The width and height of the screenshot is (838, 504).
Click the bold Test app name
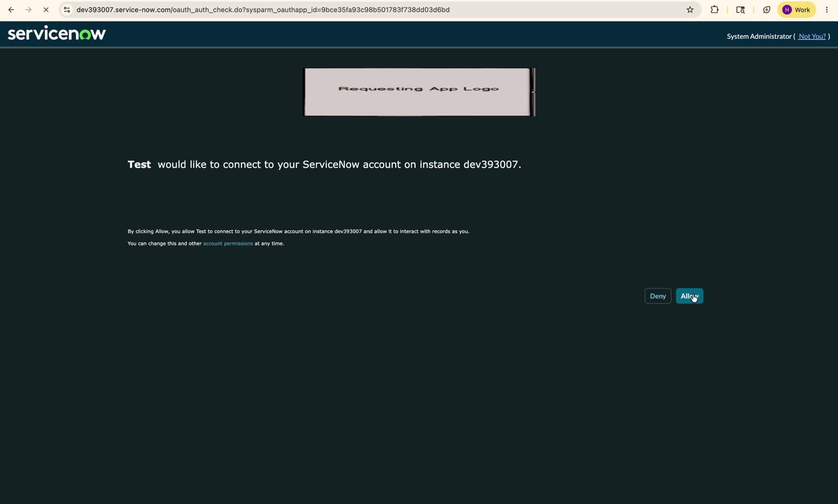[x=139, y=164]
